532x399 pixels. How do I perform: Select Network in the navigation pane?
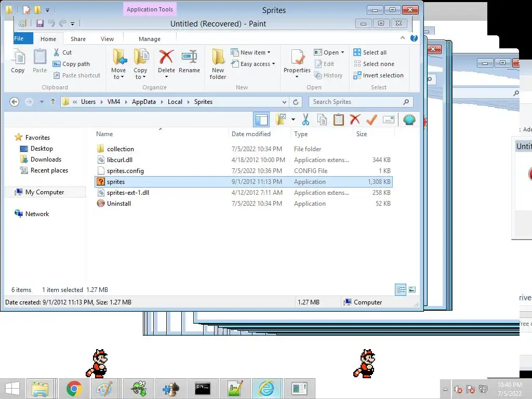point(32,214)
